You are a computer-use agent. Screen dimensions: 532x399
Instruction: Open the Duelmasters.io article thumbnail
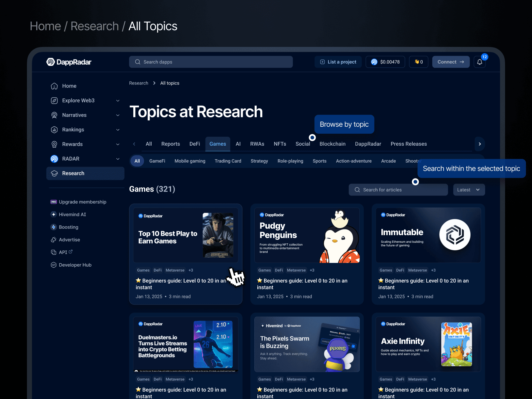point(186,344)
